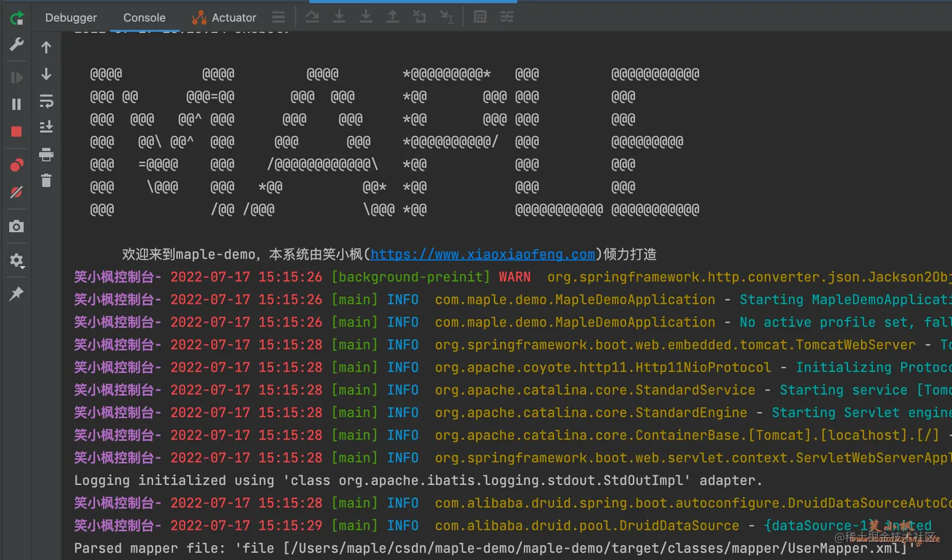Image resolution: width=952 pixels, height=560 pixels.
Task: Switch to the Debugger tab
Action: tap(71, 18)
